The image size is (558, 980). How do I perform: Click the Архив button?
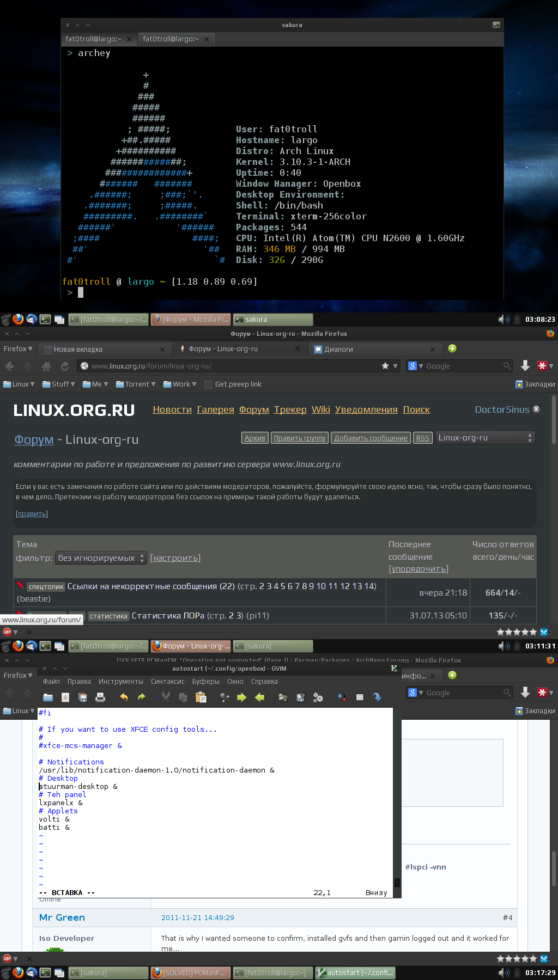coord(254,438)
